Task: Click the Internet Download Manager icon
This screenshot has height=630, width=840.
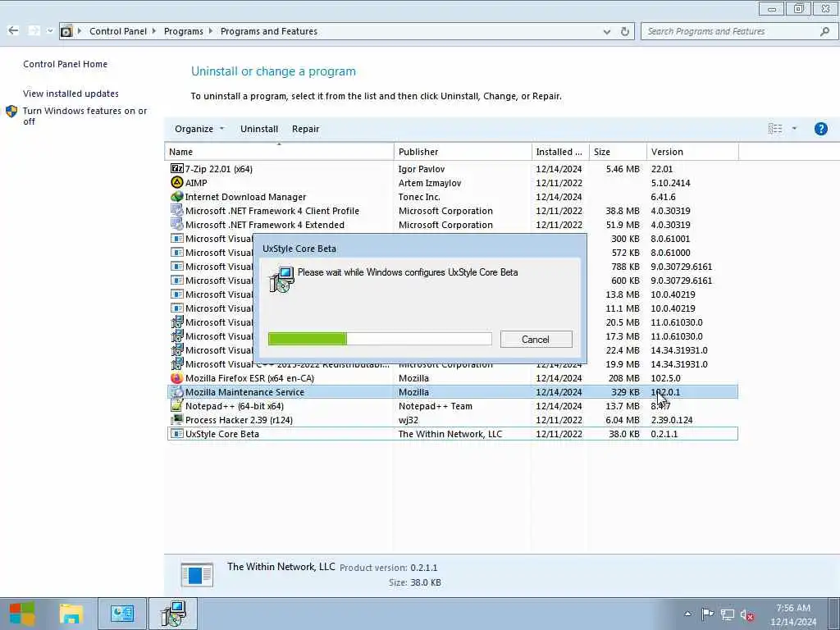Action: pos(177,197)
